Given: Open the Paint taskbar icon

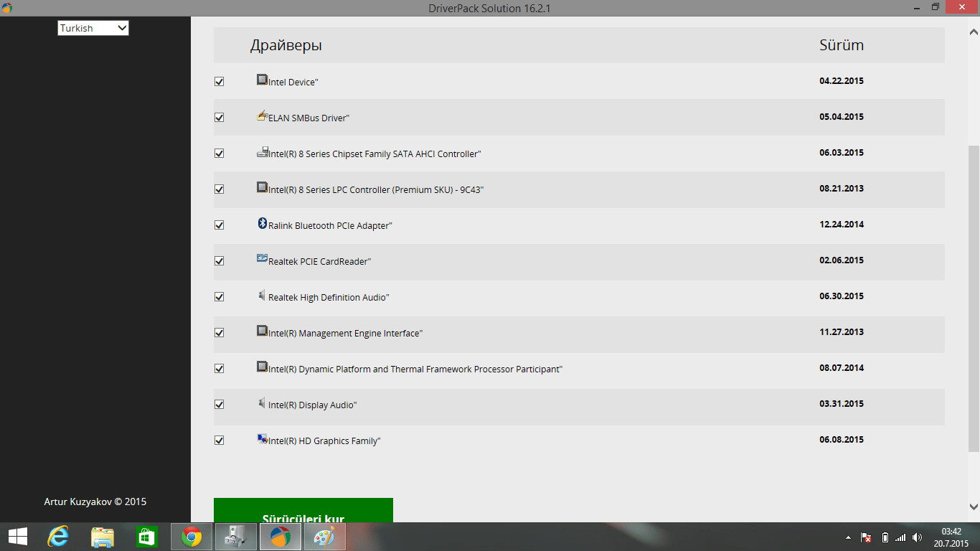Looking at the screenshot, I should [325, 536].
